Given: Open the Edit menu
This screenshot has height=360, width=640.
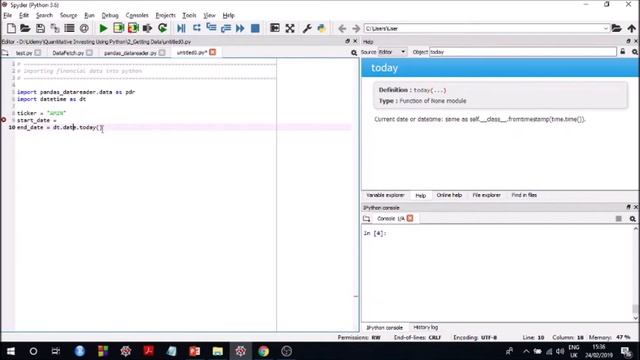Looking at the screenshot, I should (x=24, y=15).
